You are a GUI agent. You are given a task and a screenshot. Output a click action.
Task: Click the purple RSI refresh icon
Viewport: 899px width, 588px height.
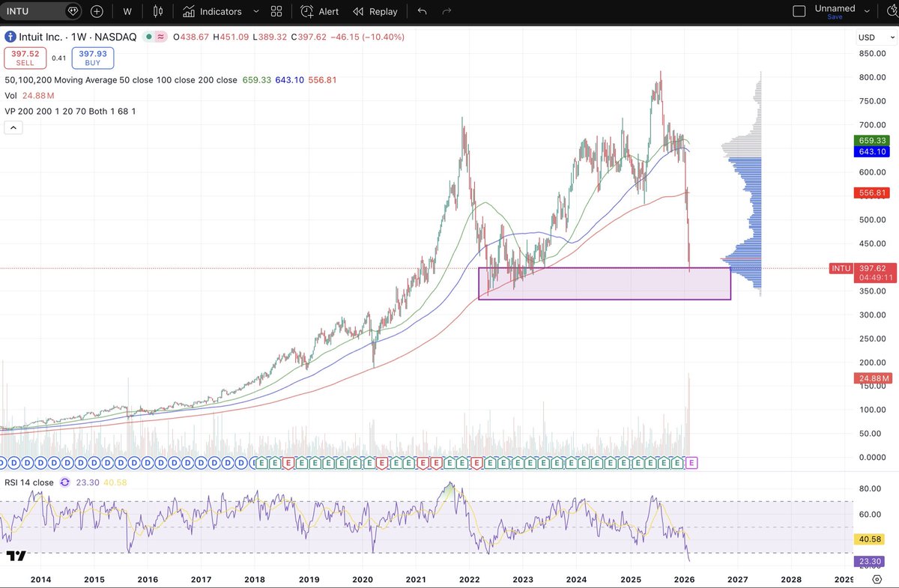coord(64,482)
